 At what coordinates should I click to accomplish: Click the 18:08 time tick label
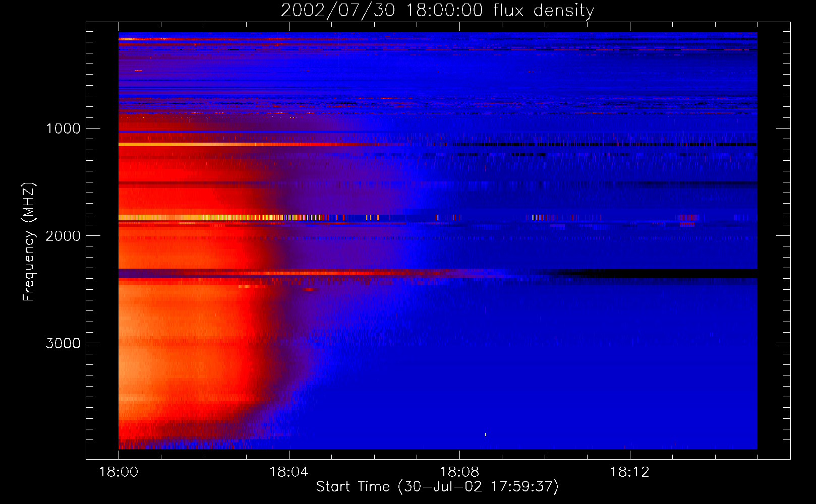(x=459, y=472)
